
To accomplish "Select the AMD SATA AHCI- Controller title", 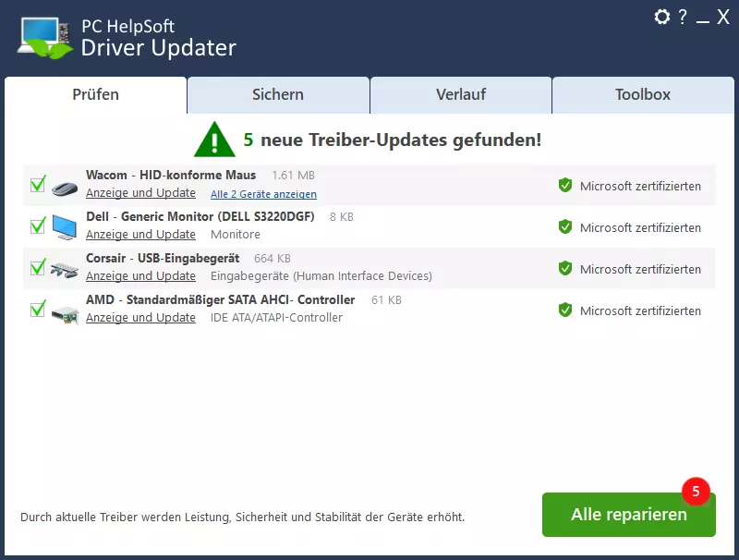I will click(x=220, y=299).
